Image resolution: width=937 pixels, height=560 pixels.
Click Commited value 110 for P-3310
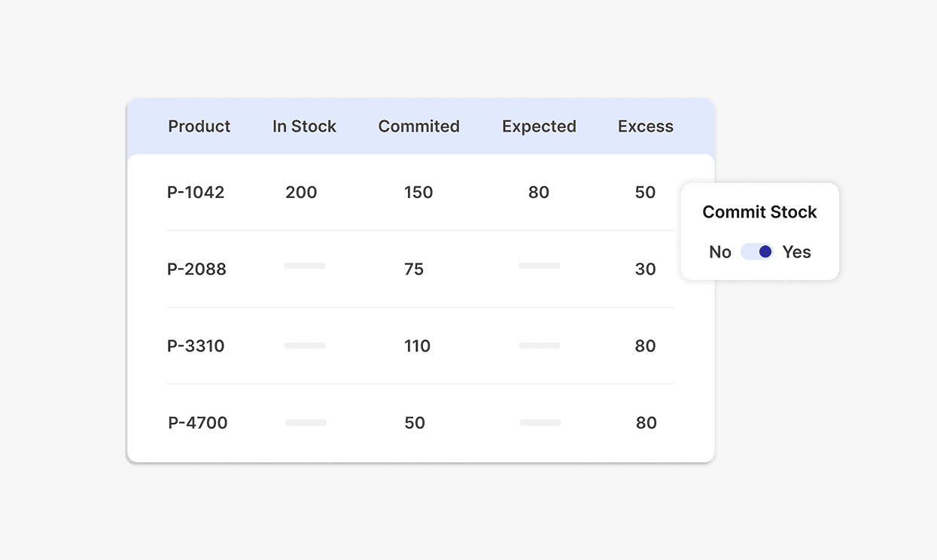417,345
